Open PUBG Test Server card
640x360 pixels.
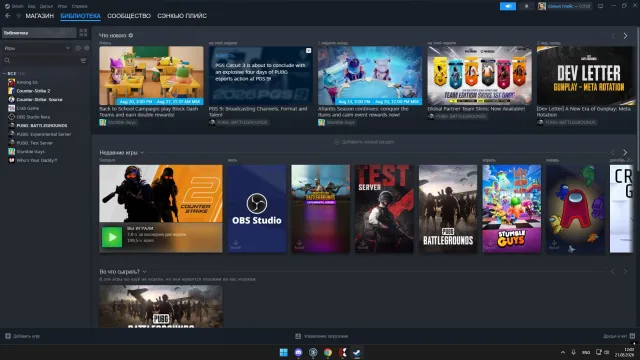384,209
